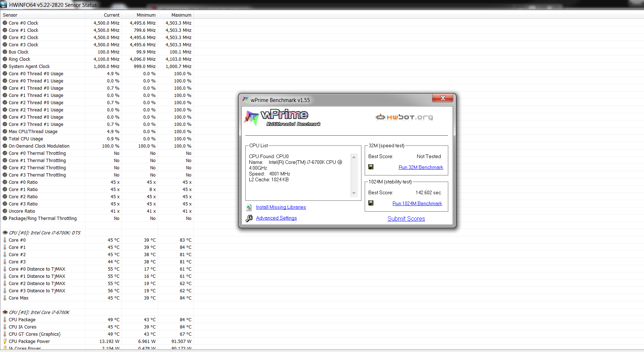This screenshot has height=352, width=644.
Task: Click the Current column header
Action: (103, 15)
